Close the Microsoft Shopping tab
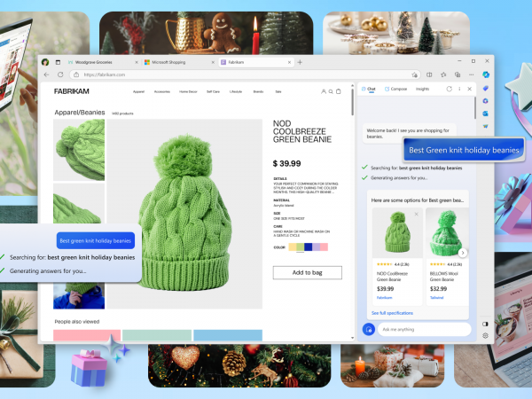The width and height of the screenshot is (532, 399). (213, 62)
